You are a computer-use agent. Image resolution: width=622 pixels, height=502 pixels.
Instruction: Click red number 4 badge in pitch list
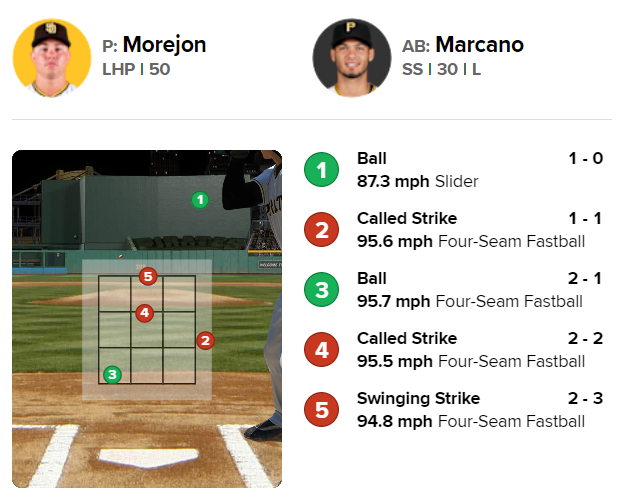321,350
